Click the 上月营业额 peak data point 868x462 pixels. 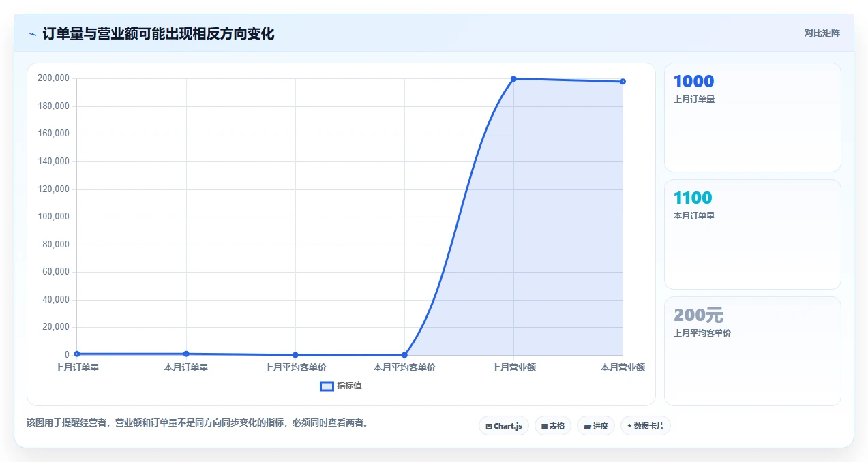(x=513, y=79)
